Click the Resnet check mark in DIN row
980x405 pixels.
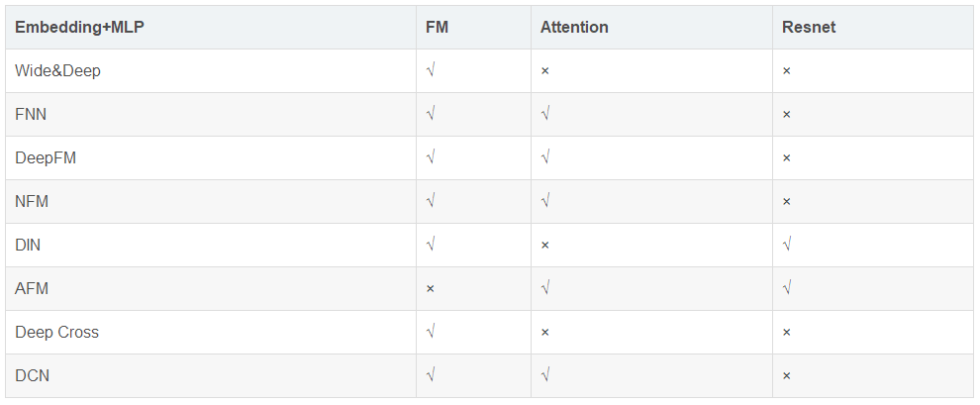pos(787,246)
